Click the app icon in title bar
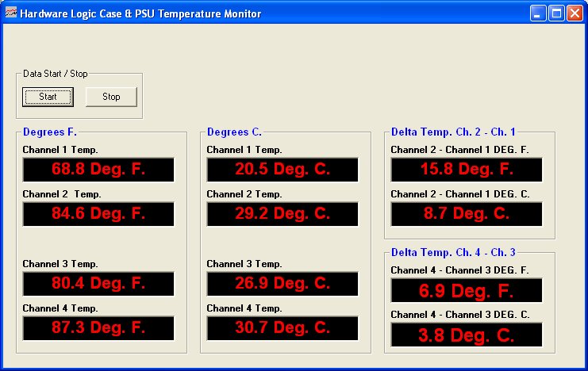The image size is (588, 371). 11,13
